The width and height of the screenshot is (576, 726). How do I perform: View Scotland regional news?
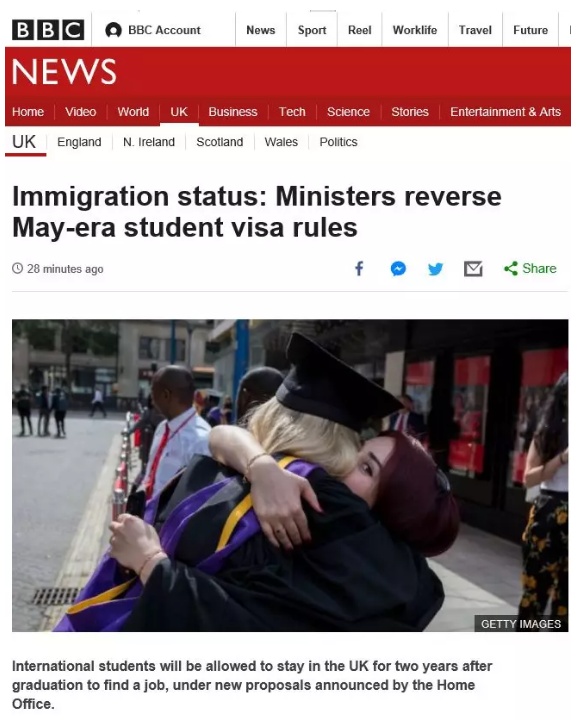pyautogui.click(x=219, y=142)
